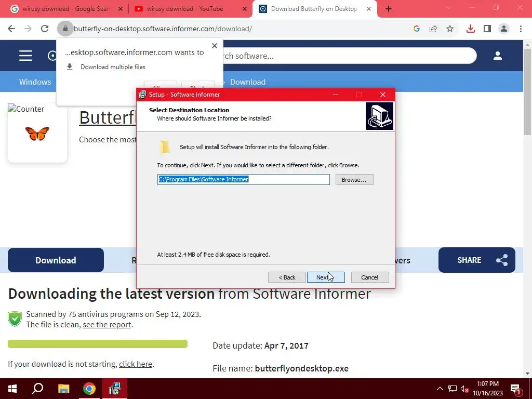The height and width of the screenshot is (399, 532).
Task: Open the Chrome three-dot menu
Action: pos(521,29)
